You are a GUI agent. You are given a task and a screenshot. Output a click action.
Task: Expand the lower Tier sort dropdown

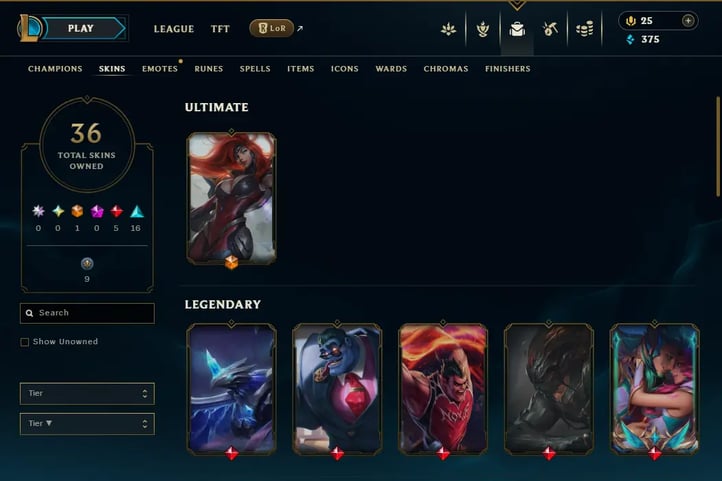[x=87, y=423]
